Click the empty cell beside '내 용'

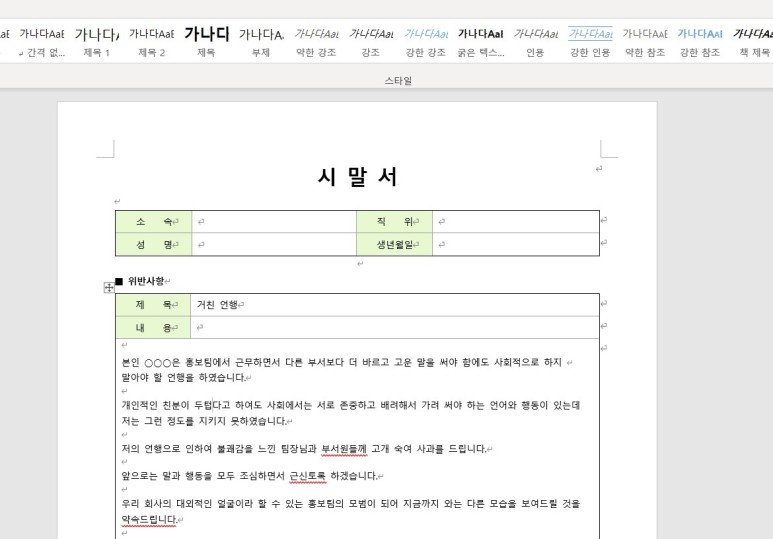pos(395,328)
